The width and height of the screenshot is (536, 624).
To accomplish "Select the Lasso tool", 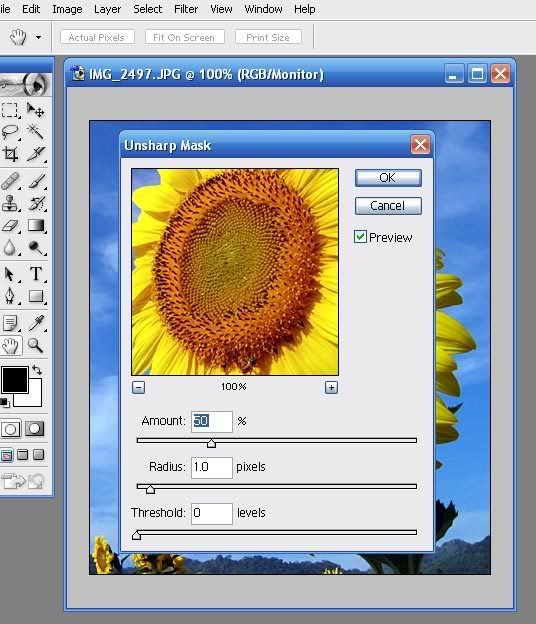I will point(10,131).
